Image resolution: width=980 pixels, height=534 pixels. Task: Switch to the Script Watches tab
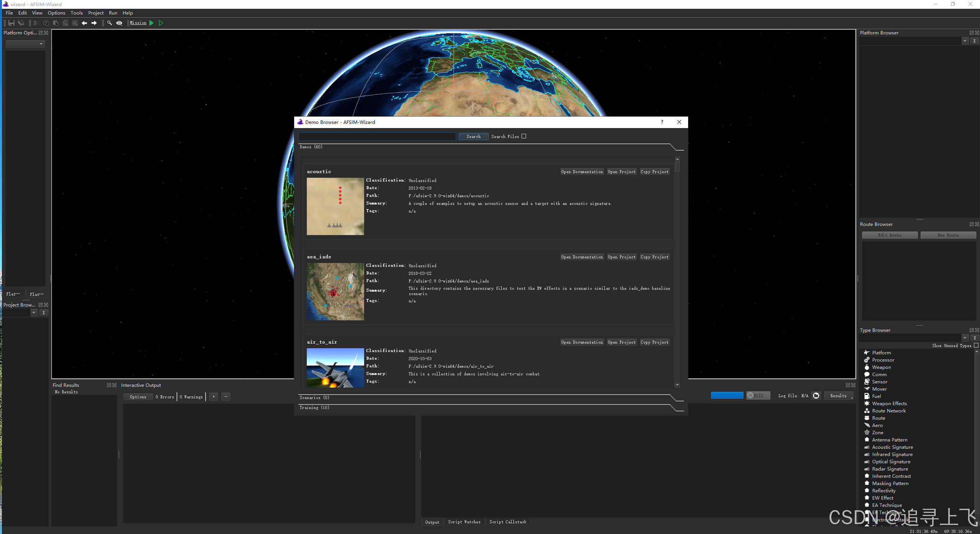[464, 522]
